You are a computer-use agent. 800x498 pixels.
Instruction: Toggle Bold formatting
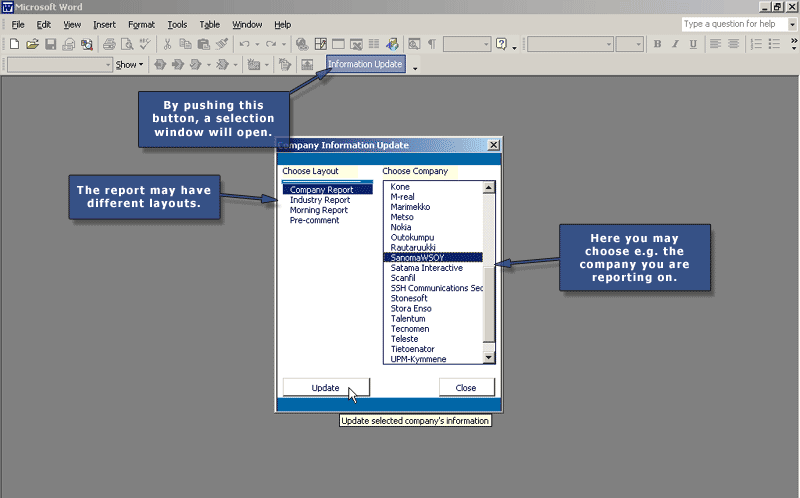pyautogui.click(x=657, y=44)
